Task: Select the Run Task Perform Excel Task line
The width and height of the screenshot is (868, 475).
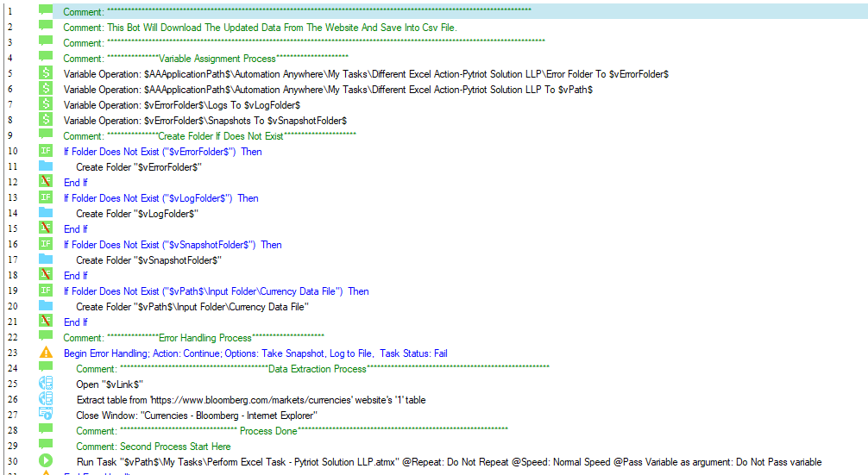Action: point(449,462)
